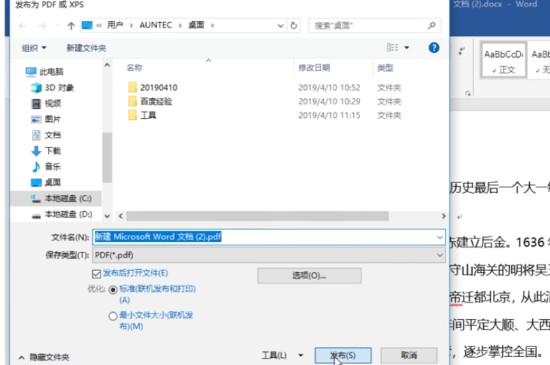Select 视频 in the sidebar
Viewport: 550px width, 365px height.
(x=46, y=103)
